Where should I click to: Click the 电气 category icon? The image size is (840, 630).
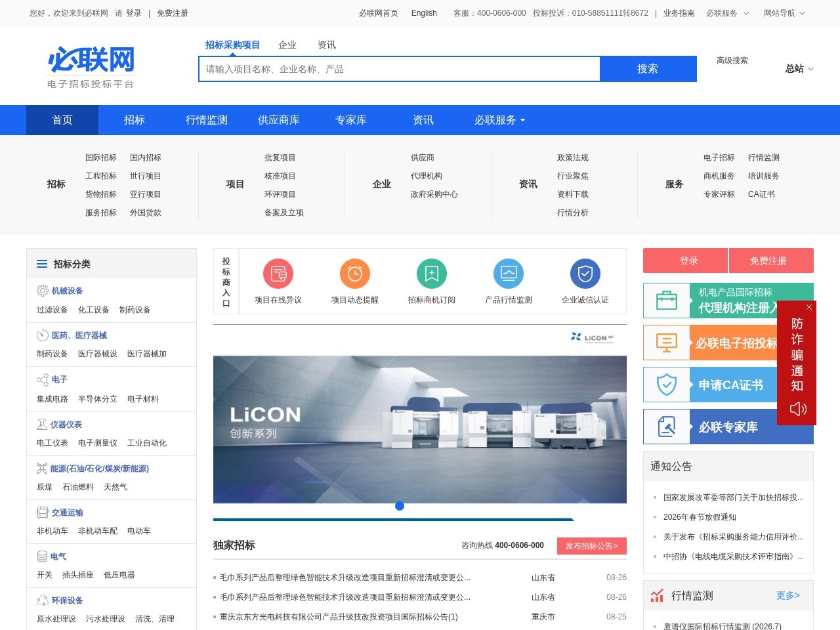[x=42, y=556]
